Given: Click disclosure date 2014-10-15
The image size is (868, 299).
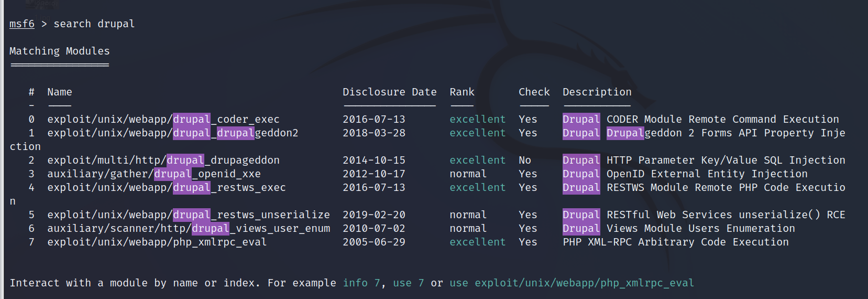Looking at the screenshot, I should [374, 161].
